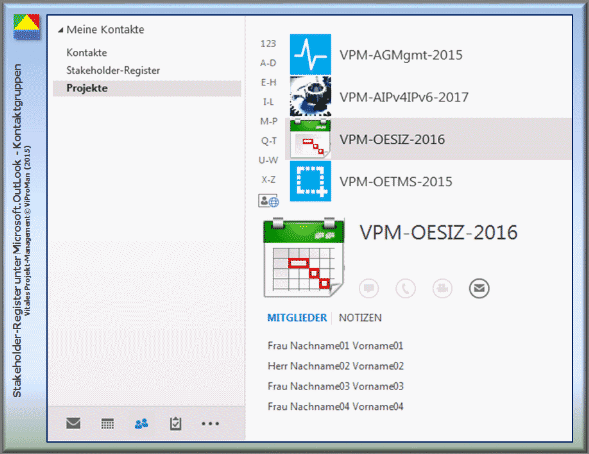Open the Tasks navigation icon
Screen dimensions: 589x454
(x=175, y=424)
